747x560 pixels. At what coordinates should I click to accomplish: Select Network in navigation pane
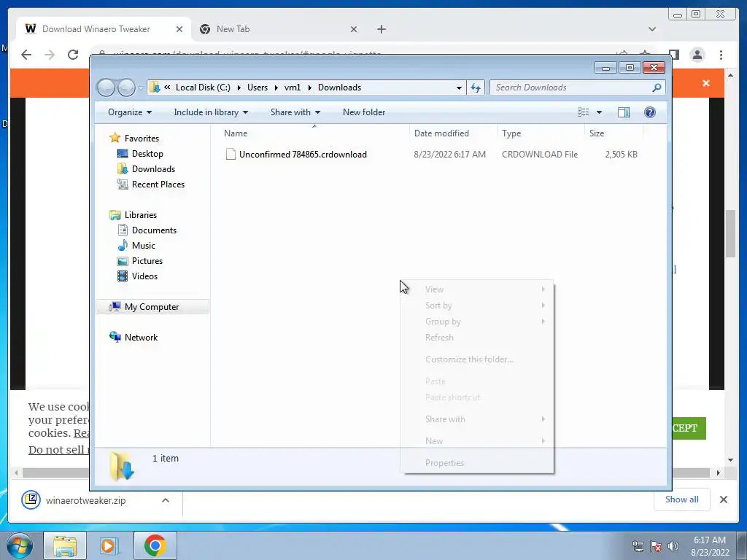141,338
